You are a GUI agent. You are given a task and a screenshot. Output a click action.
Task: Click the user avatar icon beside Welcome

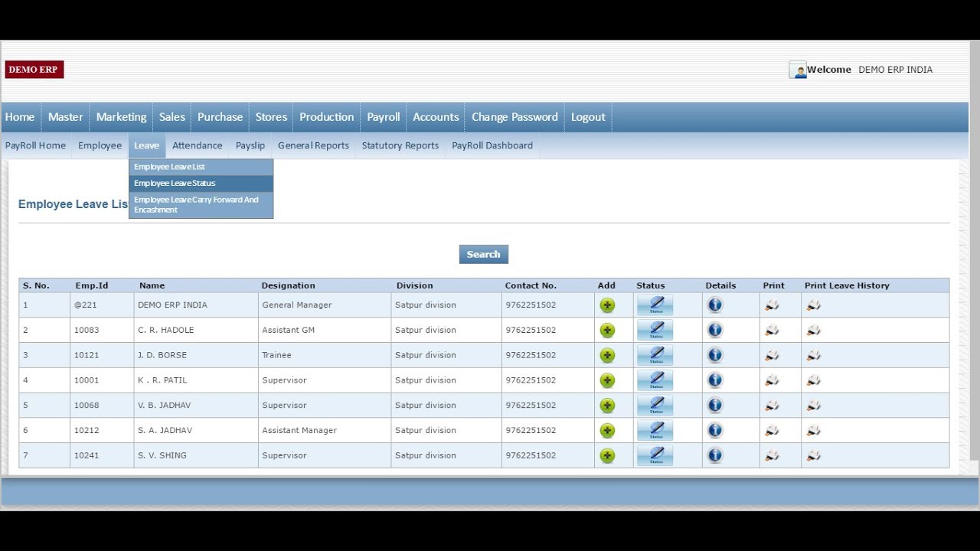coord(798,70)
